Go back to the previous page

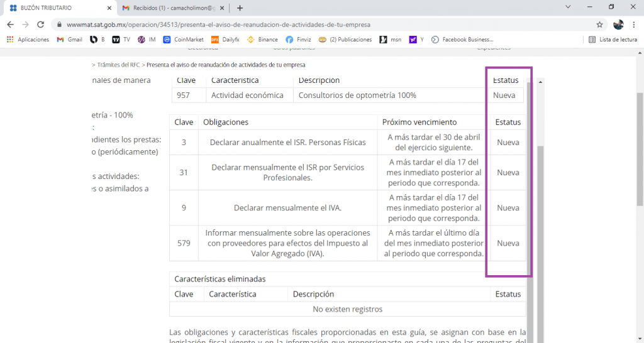(11, 24)
